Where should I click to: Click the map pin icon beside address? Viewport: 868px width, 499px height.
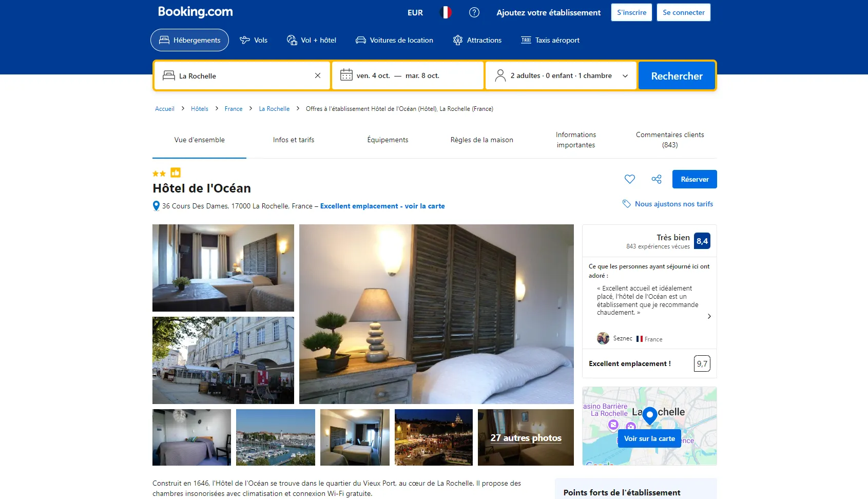(x=156, y=206)
